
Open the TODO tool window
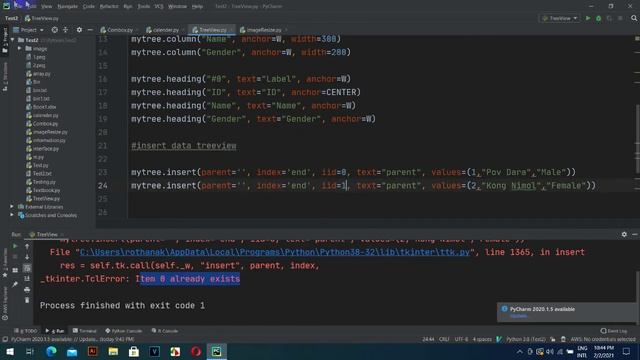26,331
